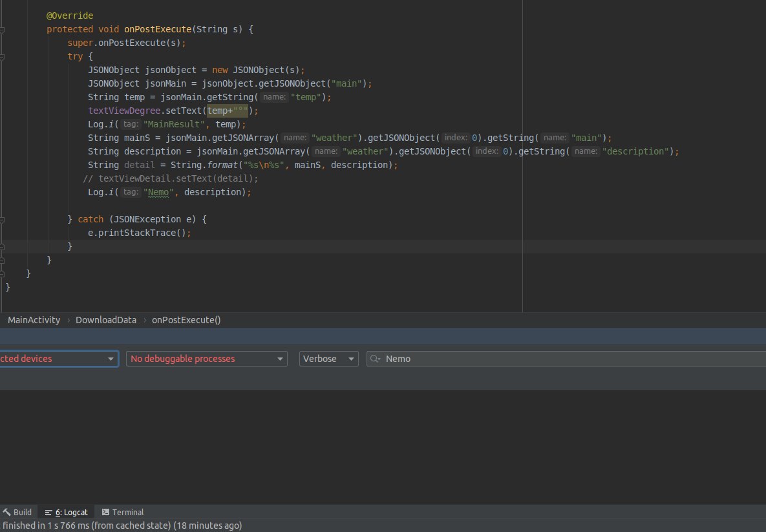766x532 pixels.
Task: Select the DownloadData breadcrumb
Action: 106,320
